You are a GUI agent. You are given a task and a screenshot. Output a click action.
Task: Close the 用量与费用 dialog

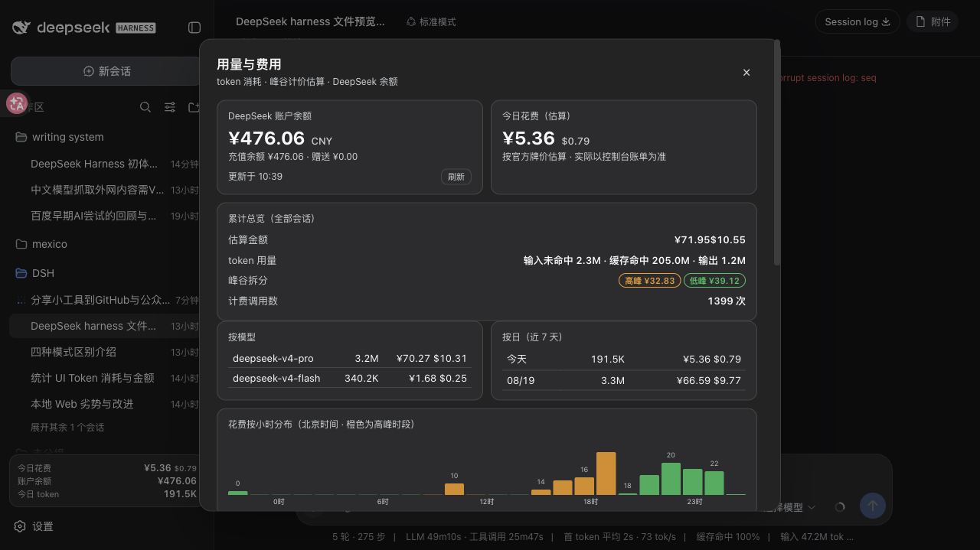tap(746, 73)
